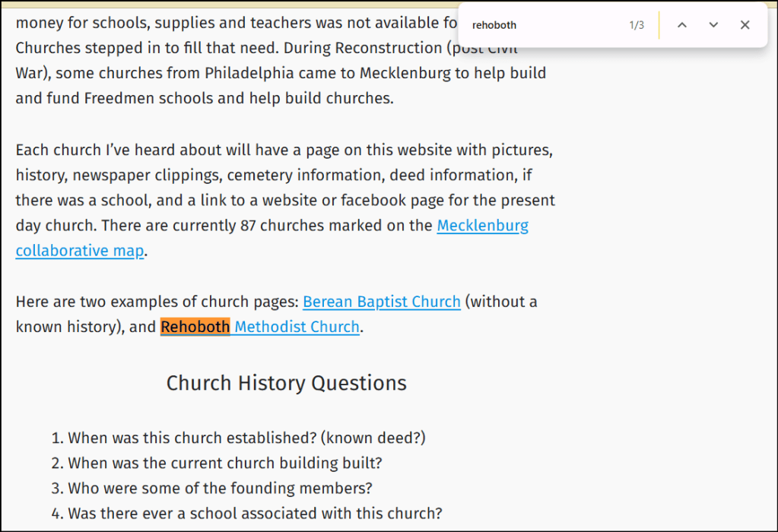Click the Church History Questions heading
Viewport: 778px width, 532px height.
(x=286, y=382)
